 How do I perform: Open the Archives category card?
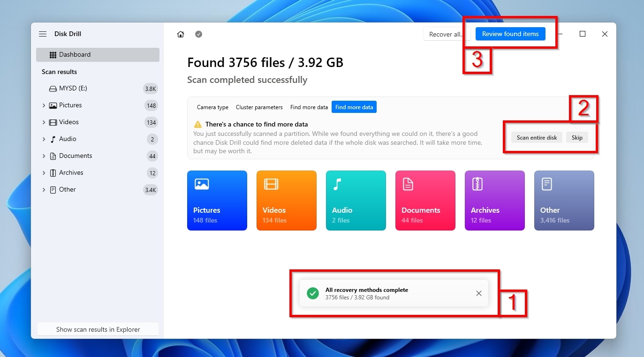494,201
